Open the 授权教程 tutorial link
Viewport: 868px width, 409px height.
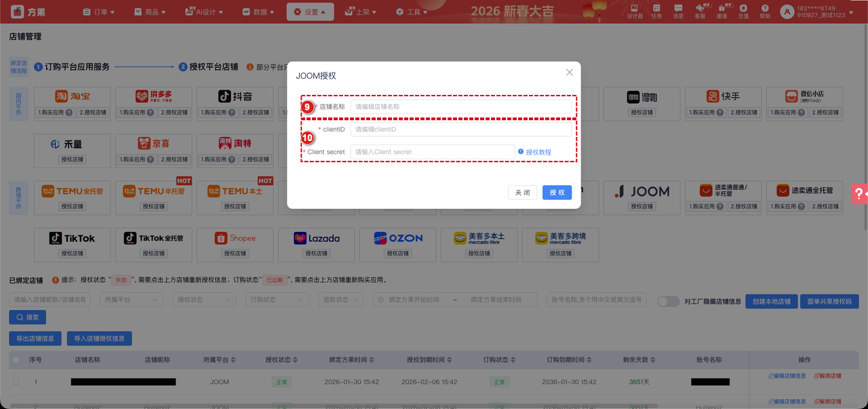point(538,152)
